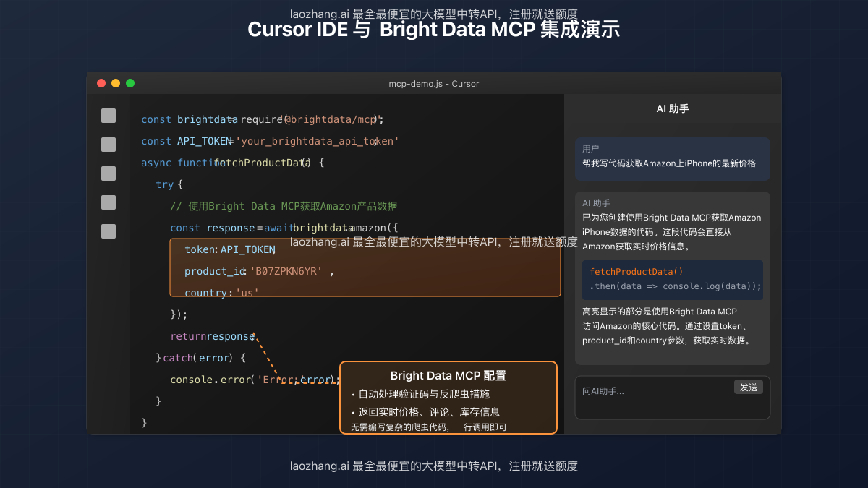Screen dimensions: 868x488
Task: Click the 'const response = await' code line
Action: 284,228
